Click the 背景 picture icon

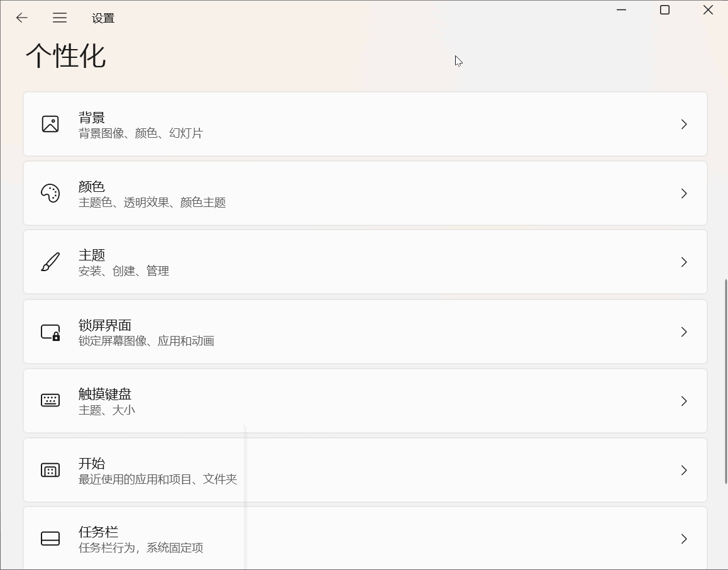pos(50,124)
